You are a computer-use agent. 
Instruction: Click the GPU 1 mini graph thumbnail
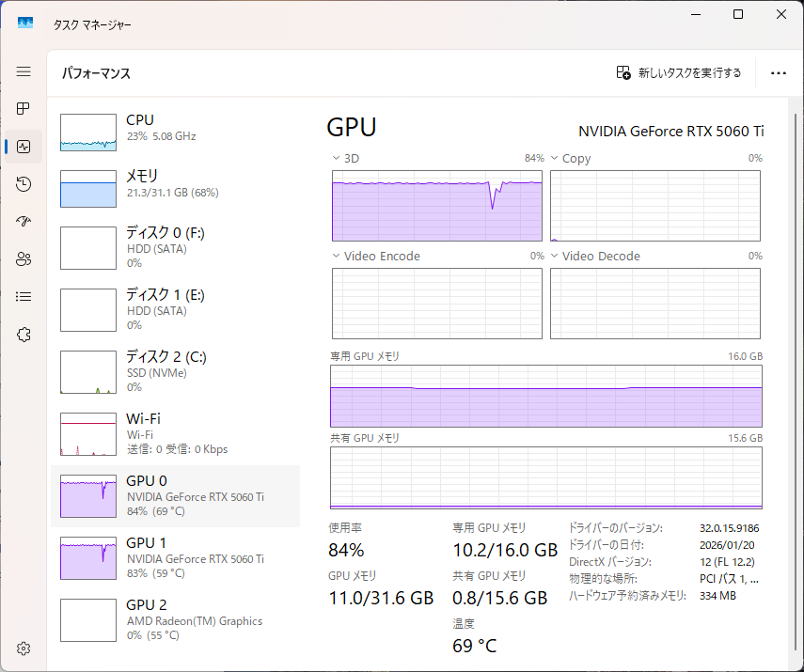click(x=88, y=558)
